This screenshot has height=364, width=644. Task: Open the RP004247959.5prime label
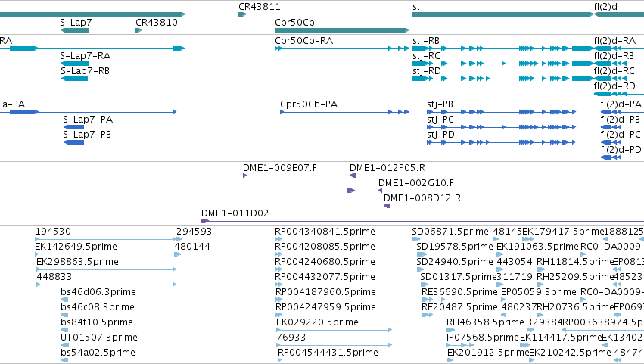tap(325, 307)
